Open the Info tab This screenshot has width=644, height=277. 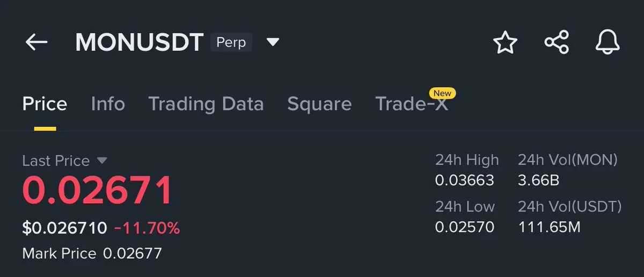[x=108, y=103]
